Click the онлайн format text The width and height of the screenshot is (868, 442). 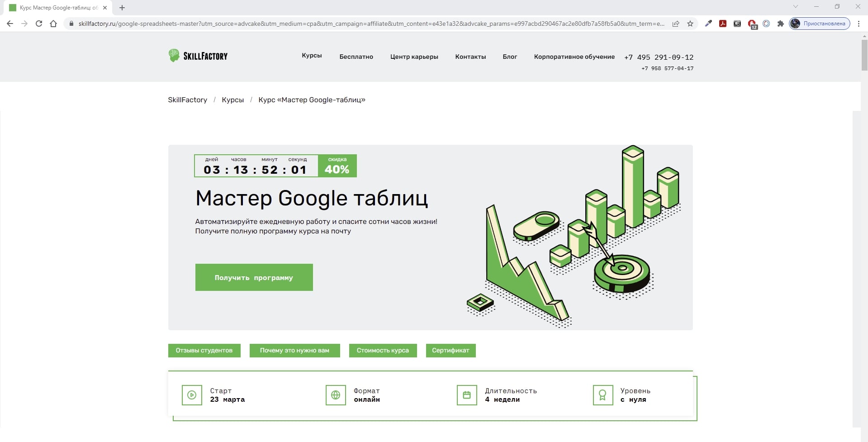367,399
